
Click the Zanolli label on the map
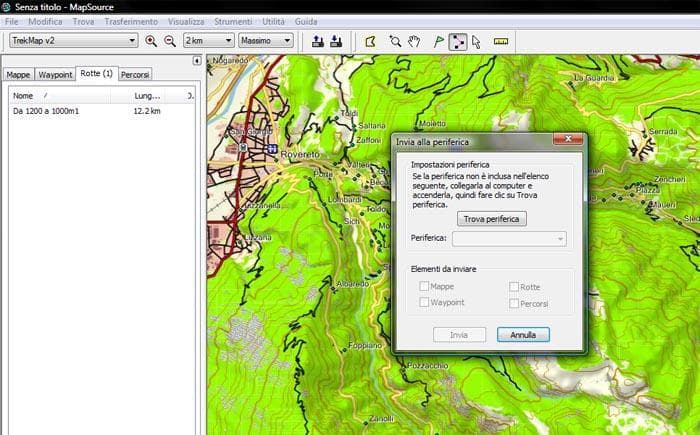tap(381, 418)
